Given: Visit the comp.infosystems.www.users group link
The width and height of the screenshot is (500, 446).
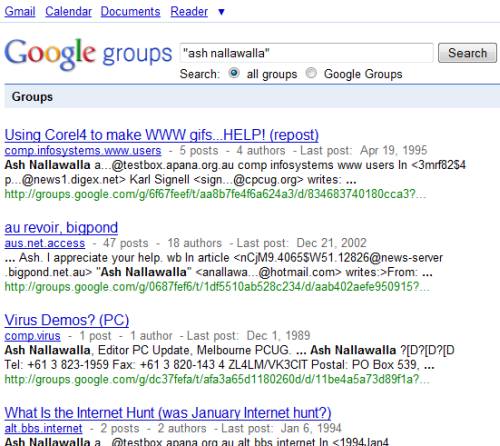Looking at the screenshot, I should pos(83,151).
